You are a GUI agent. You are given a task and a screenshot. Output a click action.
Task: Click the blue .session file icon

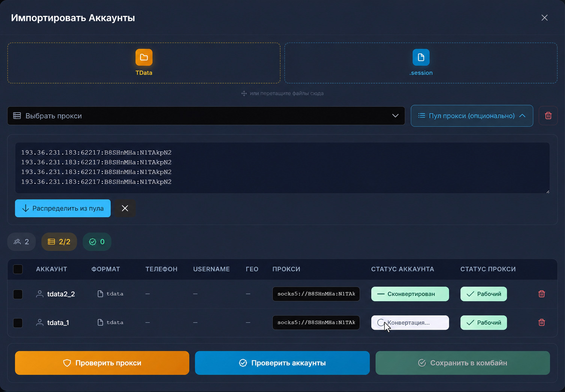(421, 57)
